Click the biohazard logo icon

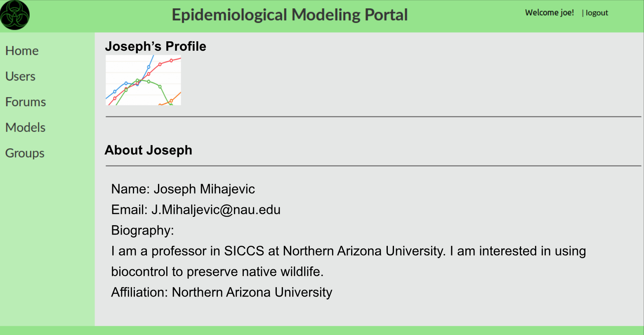point(15,15)
